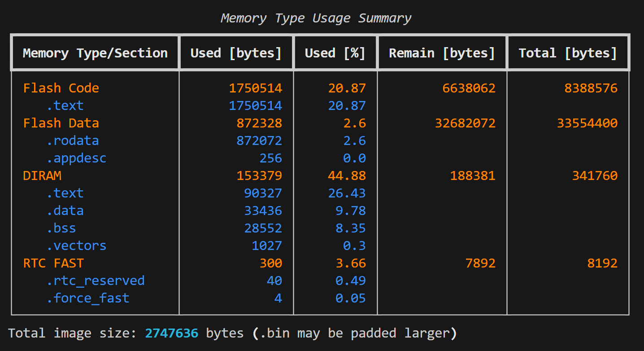This screenshot has width=644, height=351.
Task: Click the RTC FAST remaining value 7892
Action: [x=481, y=263]
